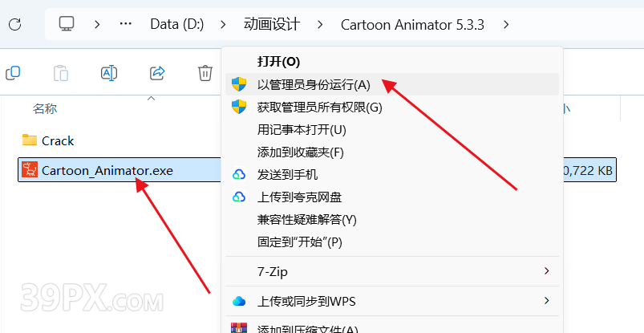Click the delete trash icon
The height and width of the screenshot is (333, 644).
coord(205,73)
